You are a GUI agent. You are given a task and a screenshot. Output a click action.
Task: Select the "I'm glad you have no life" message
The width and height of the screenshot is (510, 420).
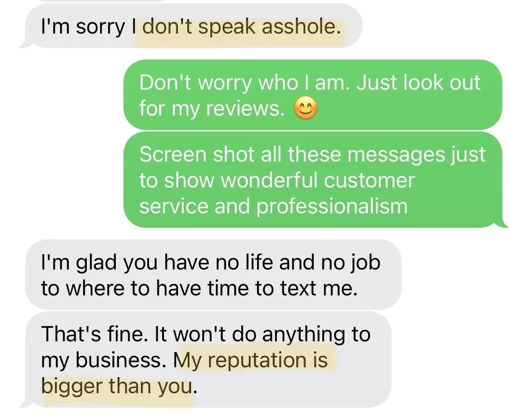213,275
